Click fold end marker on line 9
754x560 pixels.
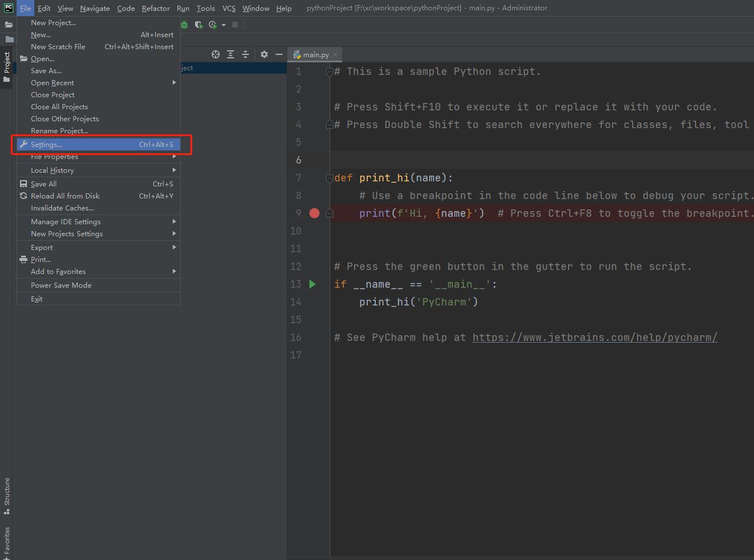point(330,213)
